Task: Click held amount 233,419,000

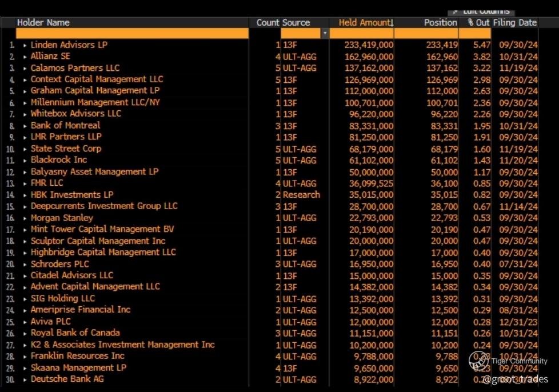Action: [369, 45]
